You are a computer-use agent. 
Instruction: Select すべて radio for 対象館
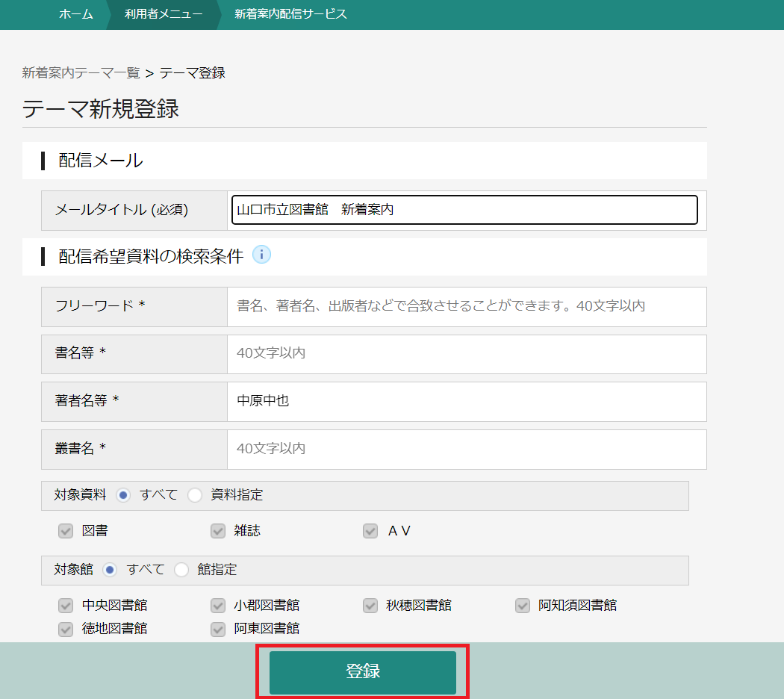[110, 570]
